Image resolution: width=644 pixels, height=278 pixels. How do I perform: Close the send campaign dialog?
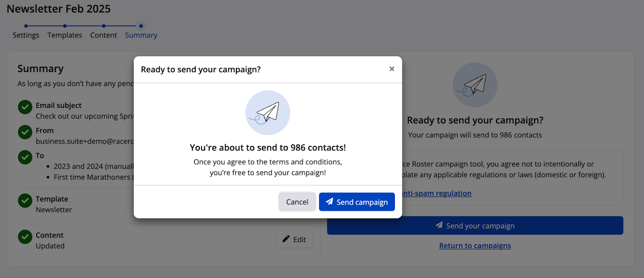[x=392, y=69]
